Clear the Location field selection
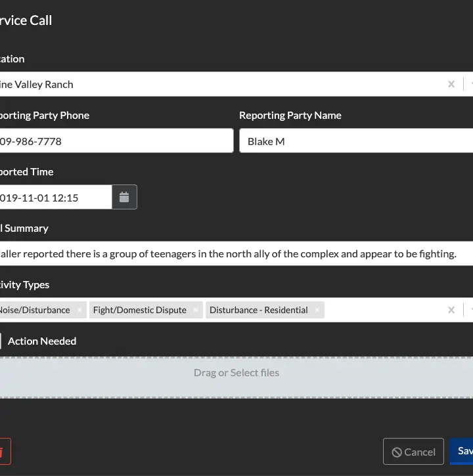 (451, 84)
